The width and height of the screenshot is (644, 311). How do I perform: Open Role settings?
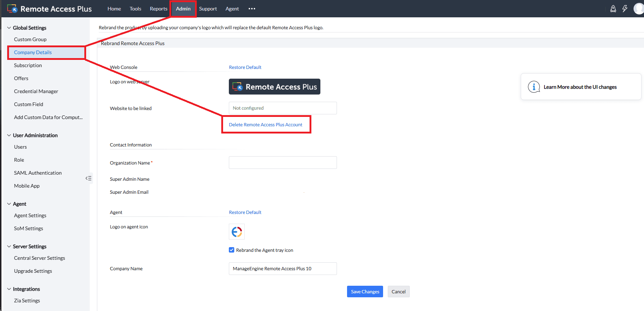click(x=19, y=160)
